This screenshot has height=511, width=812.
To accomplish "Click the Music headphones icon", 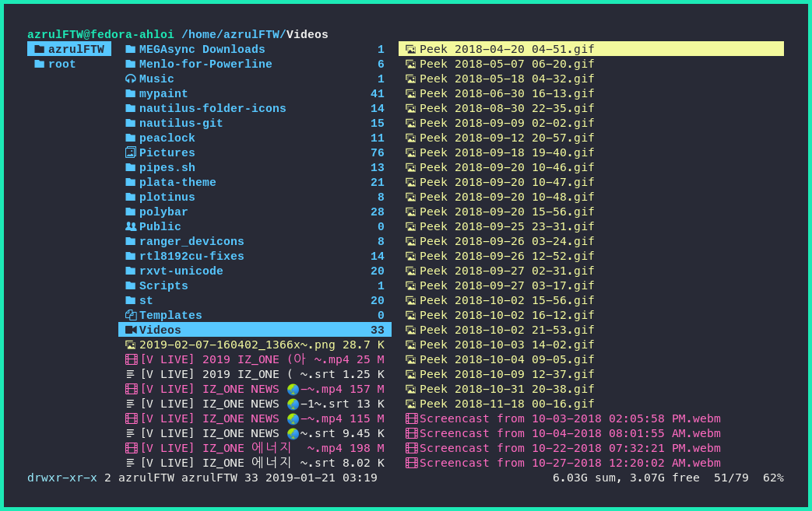I will coord(131,79).
